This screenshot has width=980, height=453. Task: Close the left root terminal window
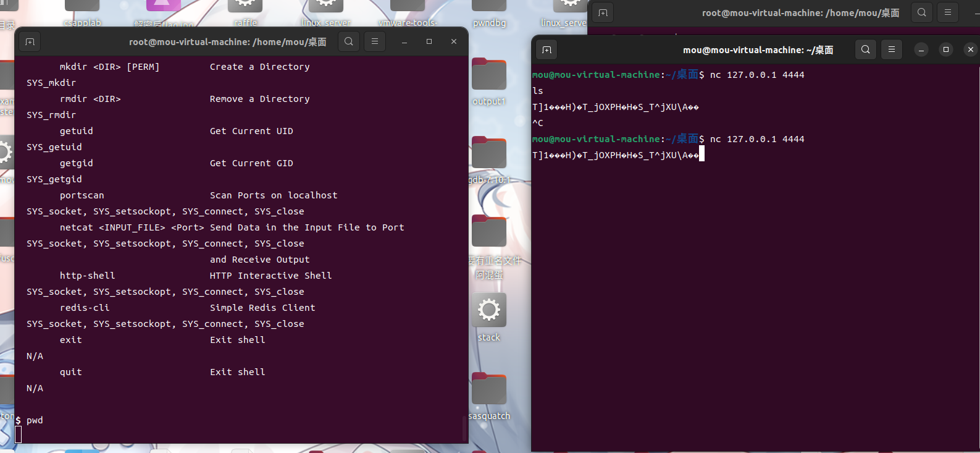[454, 42]
